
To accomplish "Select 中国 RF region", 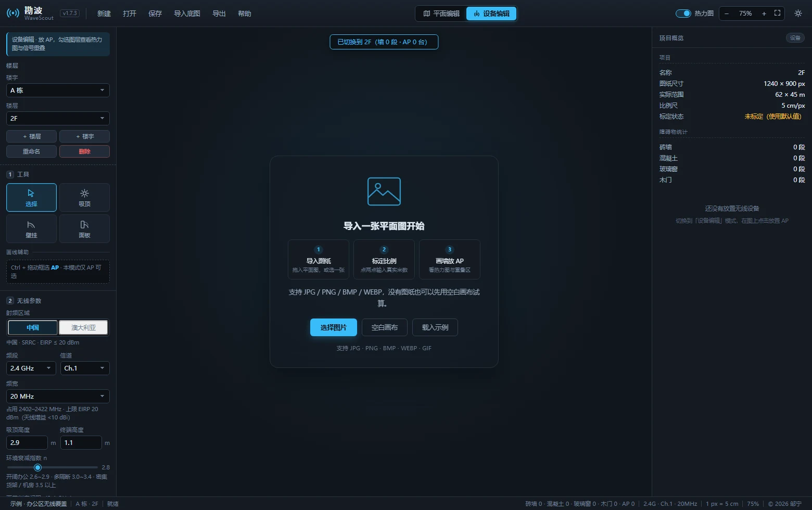I will point(33,327).
